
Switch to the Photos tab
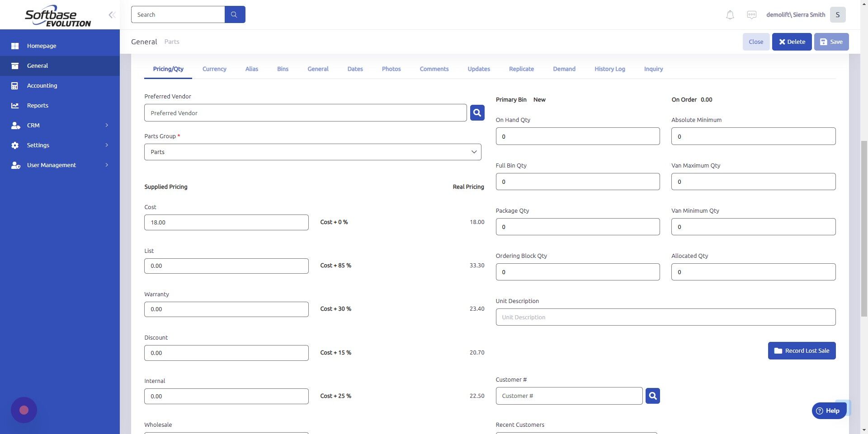coord(391,69)
